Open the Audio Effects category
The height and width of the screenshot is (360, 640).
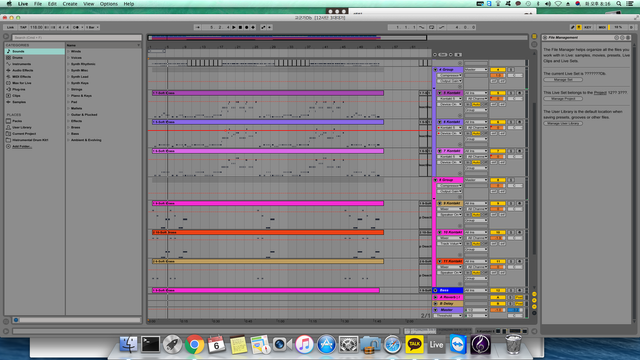click(x=22, y=70)
